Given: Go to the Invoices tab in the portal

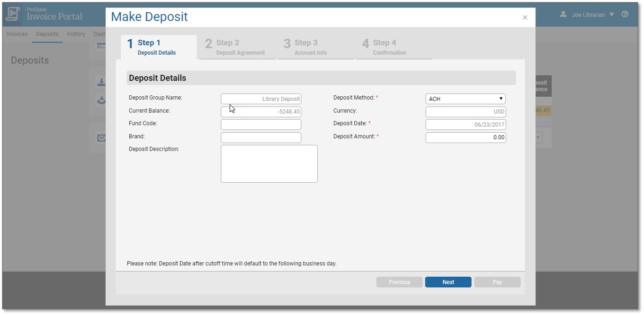Looking at the screenshot, I should (17, 34).
